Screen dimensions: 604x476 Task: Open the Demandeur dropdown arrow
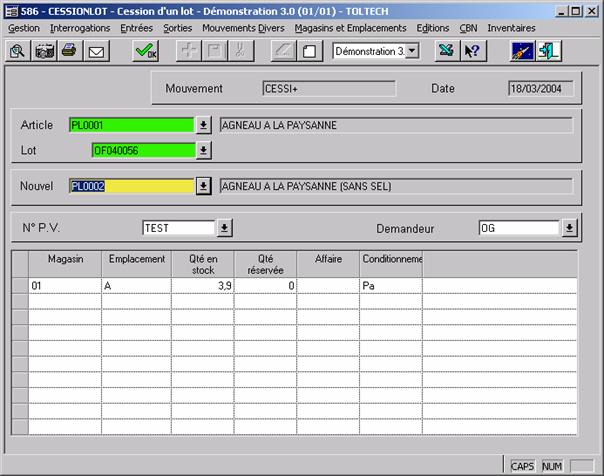coord(569,228)
